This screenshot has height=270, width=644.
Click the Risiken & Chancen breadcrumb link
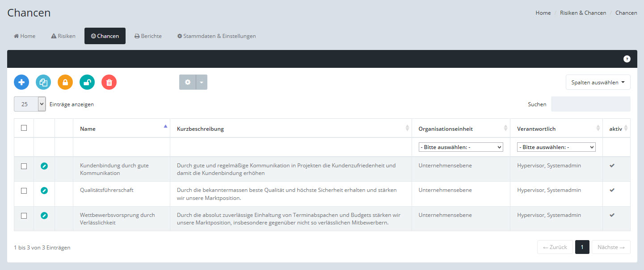(583, 13)
